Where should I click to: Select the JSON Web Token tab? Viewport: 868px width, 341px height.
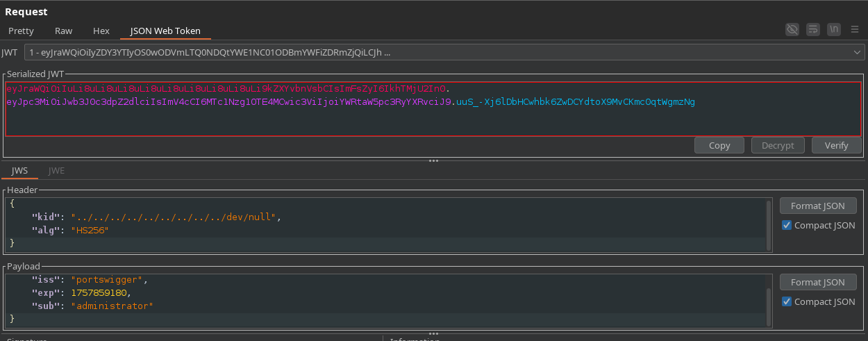[165, 31]
